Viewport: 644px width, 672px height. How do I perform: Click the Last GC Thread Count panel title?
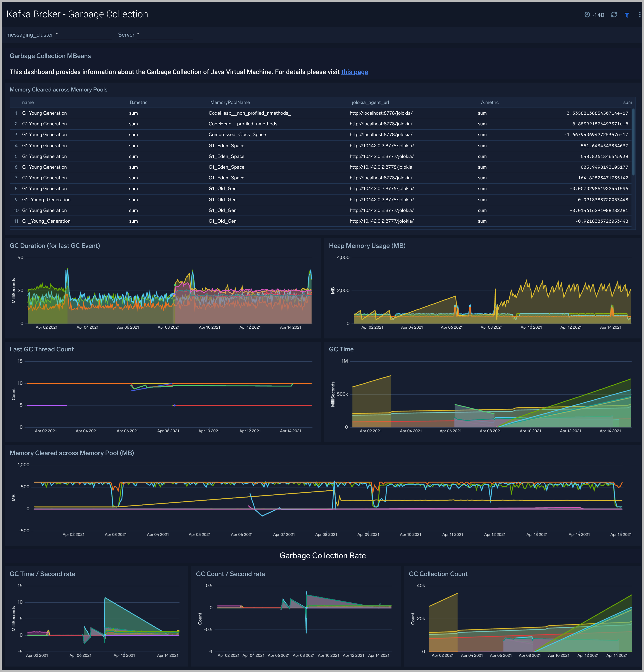point(42,349)
